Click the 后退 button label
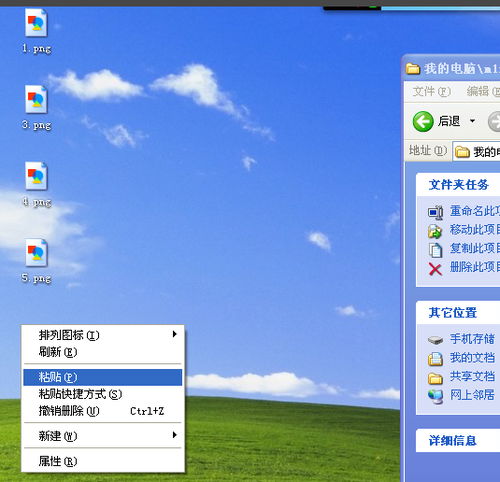The height and width of the screenshot is (482, 500). pyautogui.click(x=449, y=121)
